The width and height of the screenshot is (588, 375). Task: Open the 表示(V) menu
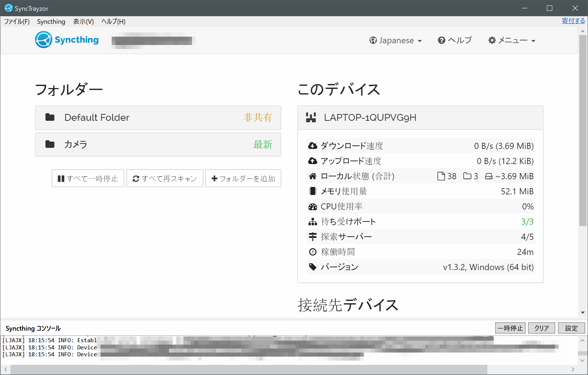83,22
